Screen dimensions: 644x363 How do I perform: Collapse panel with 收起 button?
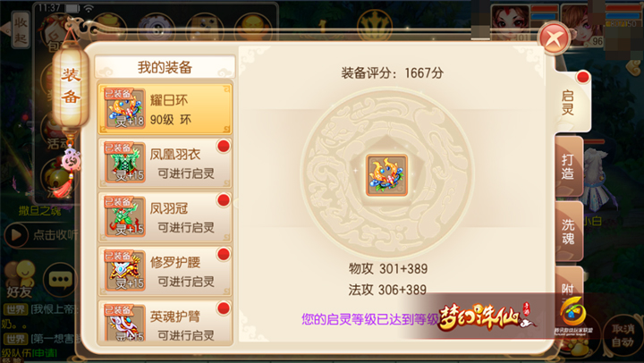21,30
